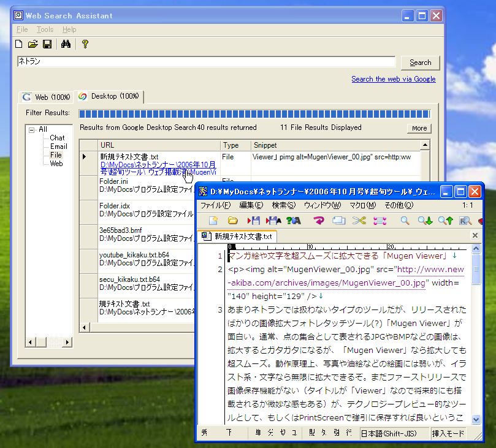Click the Type column header
496x448 pixels.
pyautogui.click(x=235, y=145)
